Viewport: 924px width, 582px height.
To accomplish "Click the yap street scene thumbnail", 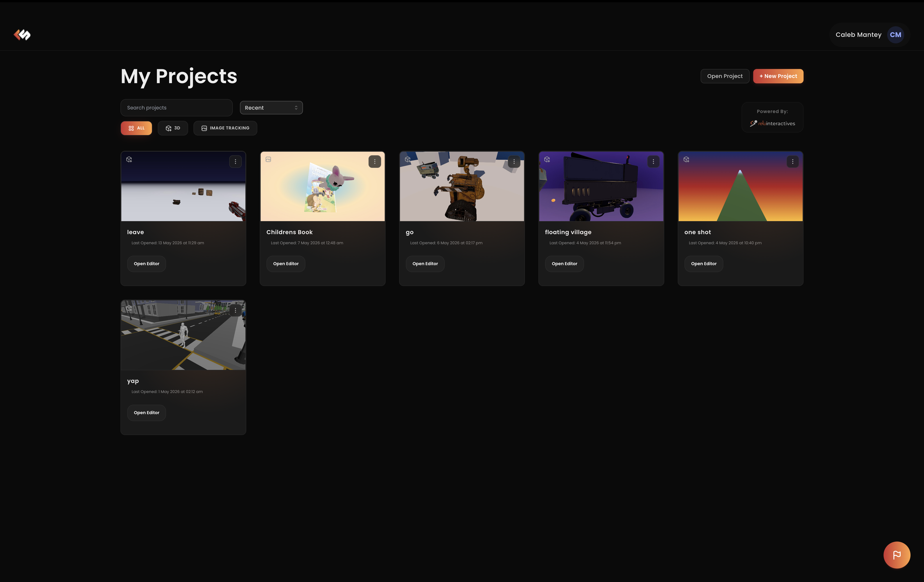I will coord(183,335).
